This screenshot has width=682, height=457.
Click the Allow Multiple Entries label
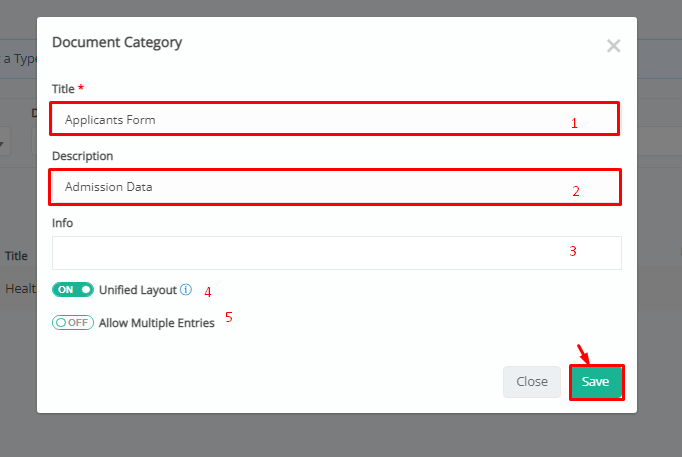[157, 323]
